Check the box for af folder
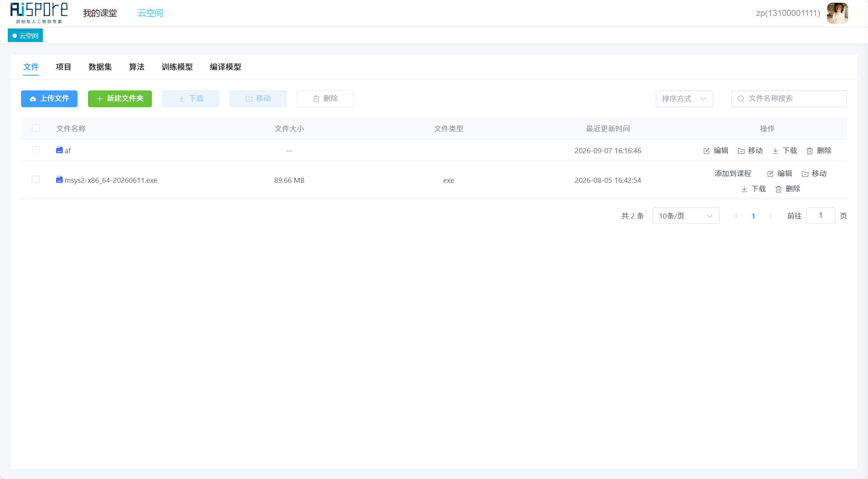 (35, 150)
